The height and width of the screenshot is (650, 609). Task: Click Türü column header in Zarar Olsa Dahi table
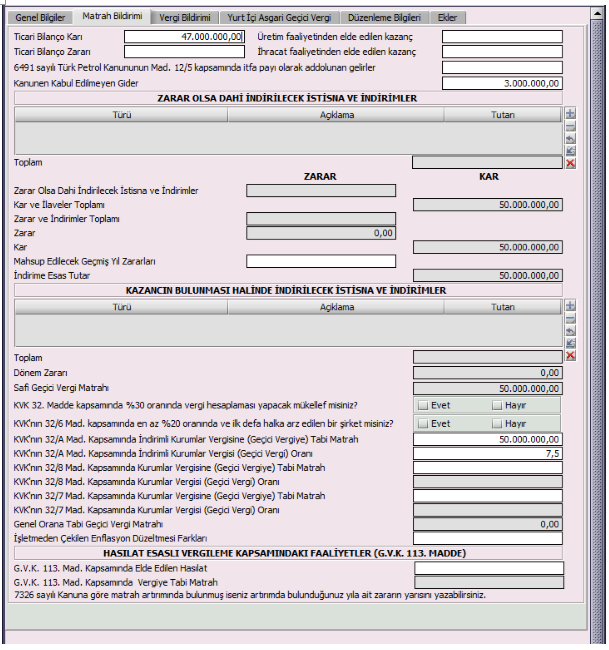(x=121, y=115)
